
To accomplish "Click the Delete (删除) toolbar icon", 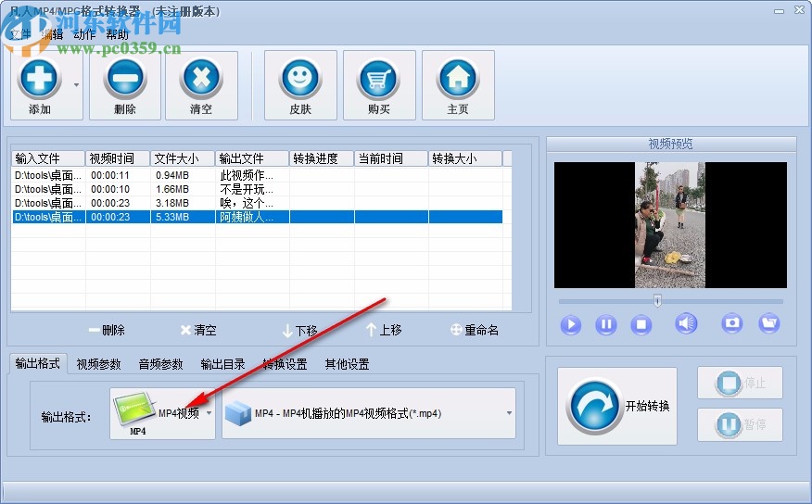I will tap(125, 79).
